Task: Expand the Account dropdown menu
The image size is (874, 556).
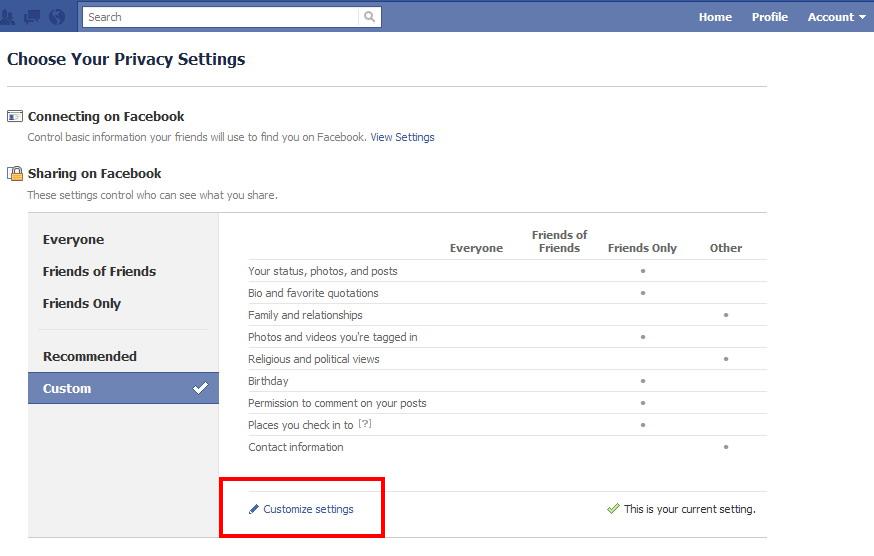Action: 836,17
